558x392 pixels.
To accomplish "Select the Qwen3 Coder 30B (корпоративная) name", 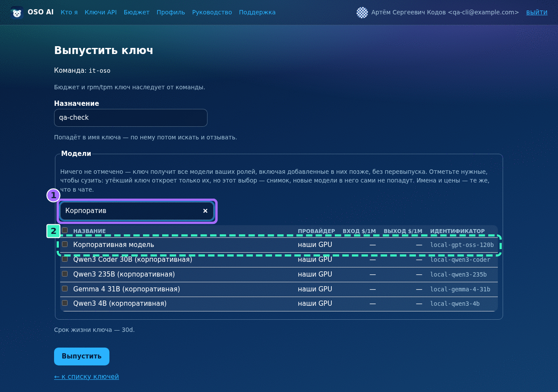I will pyautogui.click(x=133, y=260).
